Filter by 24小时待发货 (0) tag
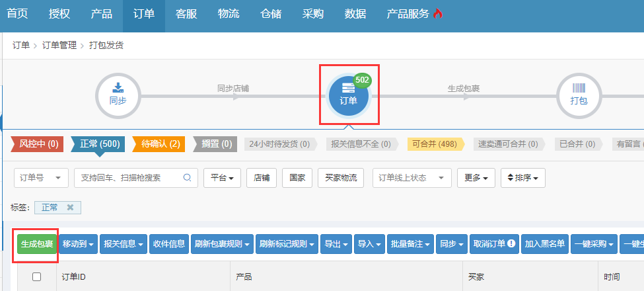 point(281,144)
